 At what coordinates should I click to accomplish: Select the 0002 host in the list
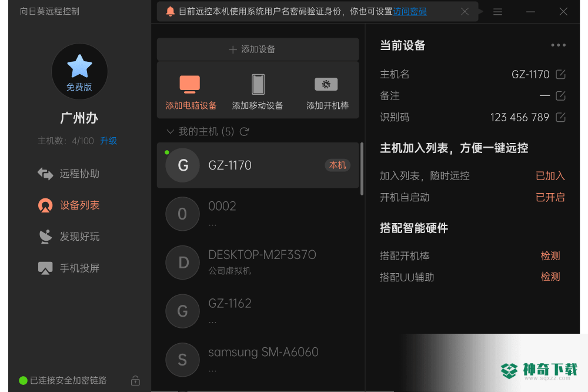coord(258,214)
